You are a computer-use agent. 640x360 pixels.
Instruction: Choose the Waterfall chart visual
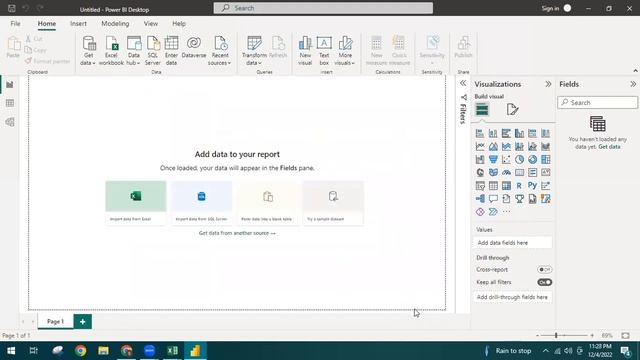[x=480, y=159]
